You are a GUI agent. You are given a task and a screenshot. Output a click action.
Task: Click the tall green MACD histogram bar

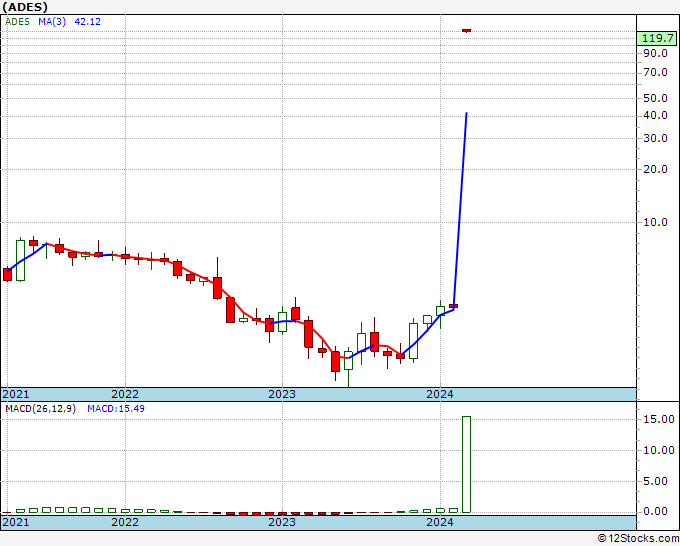(467, 464)
